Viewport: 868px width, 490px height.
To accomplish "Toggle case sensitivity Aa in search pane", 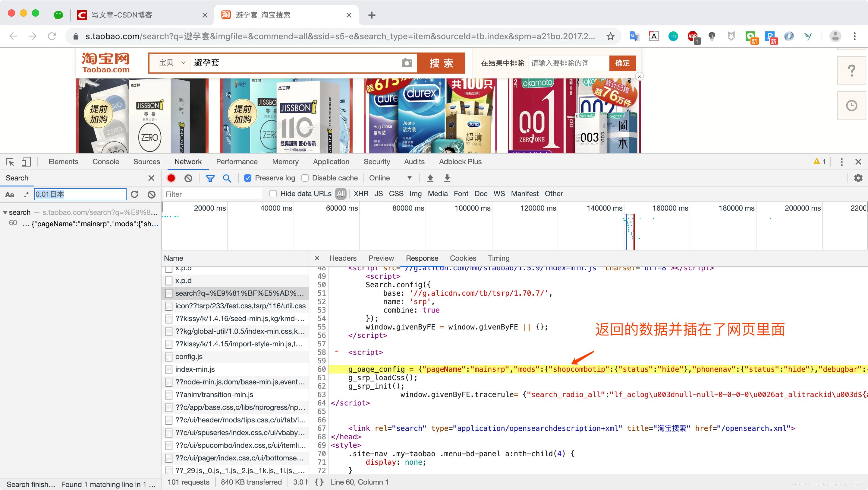I will click(x=9, y=194).
